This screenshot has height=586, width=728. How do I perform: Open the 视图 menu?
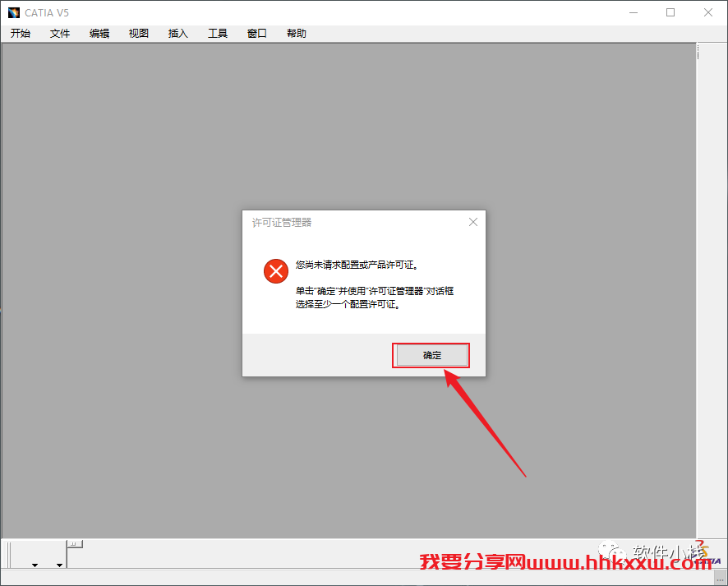139,34
